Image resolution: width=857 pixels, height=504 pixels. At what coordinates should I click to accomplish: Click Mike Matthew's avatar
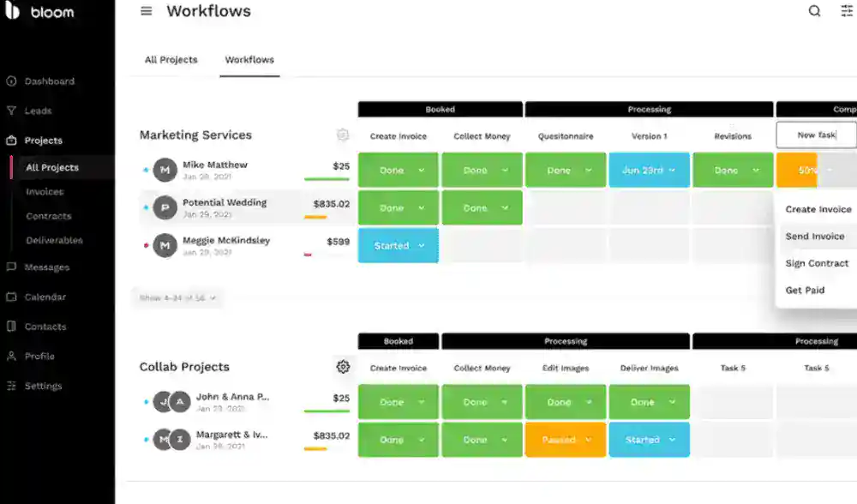(x=165, y=170)
